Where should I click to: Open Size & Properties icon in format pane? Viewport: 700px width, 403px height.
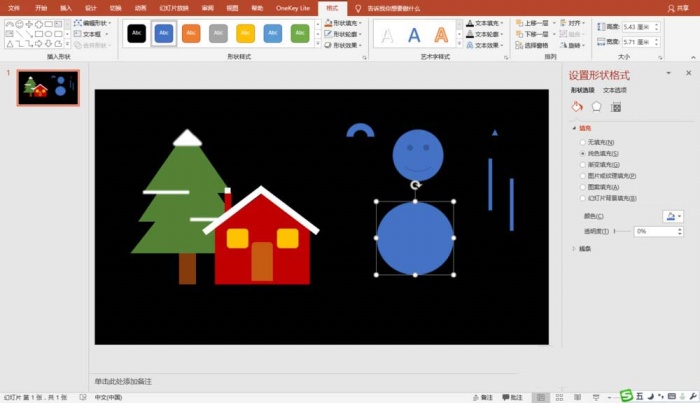coord(616,107)
